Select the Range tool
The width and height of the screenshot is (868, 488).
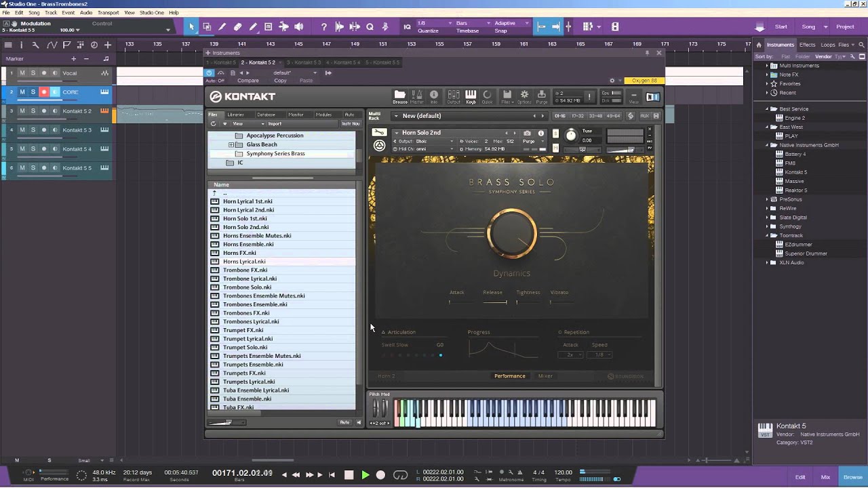207,26
